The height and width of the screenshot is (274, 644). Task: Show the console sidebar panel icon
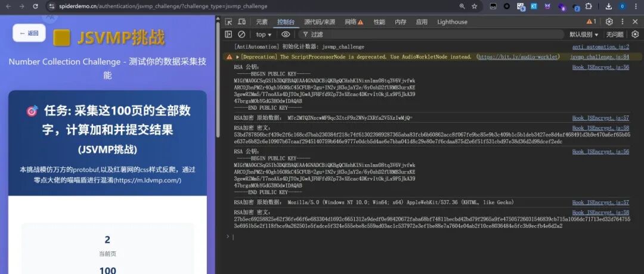click(228, 35)
